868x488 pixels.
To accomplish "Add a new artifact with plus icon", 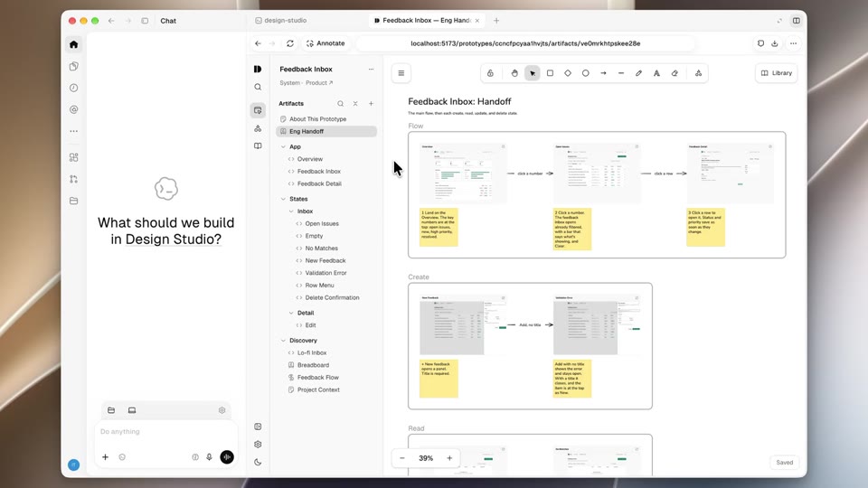I will click(371, 103).
